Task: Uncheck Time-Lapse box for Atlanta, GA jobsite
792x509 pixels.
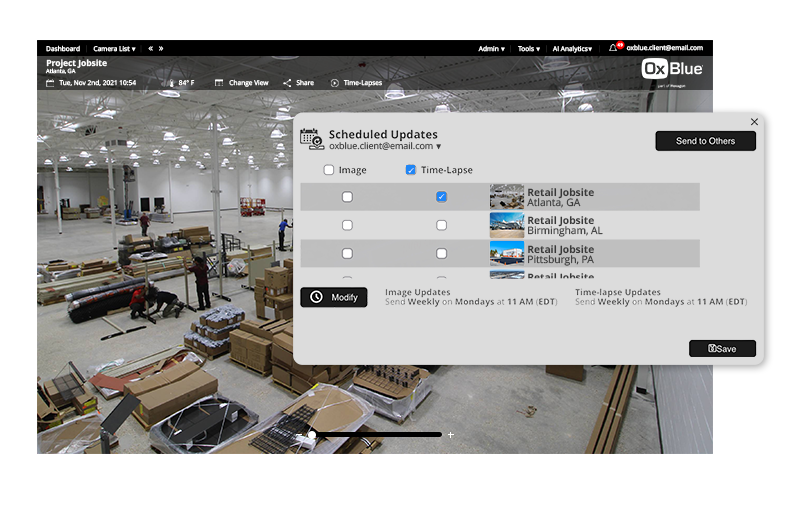Action: click(441, 197)
